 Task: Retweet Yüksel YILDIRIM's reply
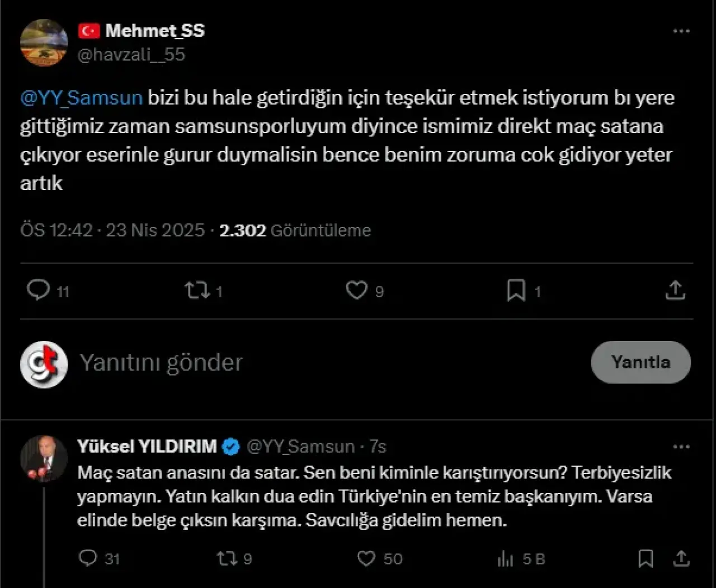click(227, 558)
